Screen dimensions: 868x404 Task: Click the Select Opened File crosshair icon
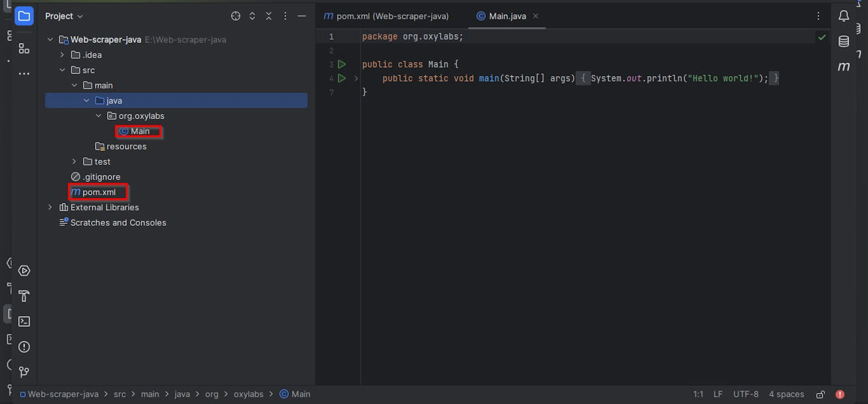pyautogui.click(x=236, y=16)
